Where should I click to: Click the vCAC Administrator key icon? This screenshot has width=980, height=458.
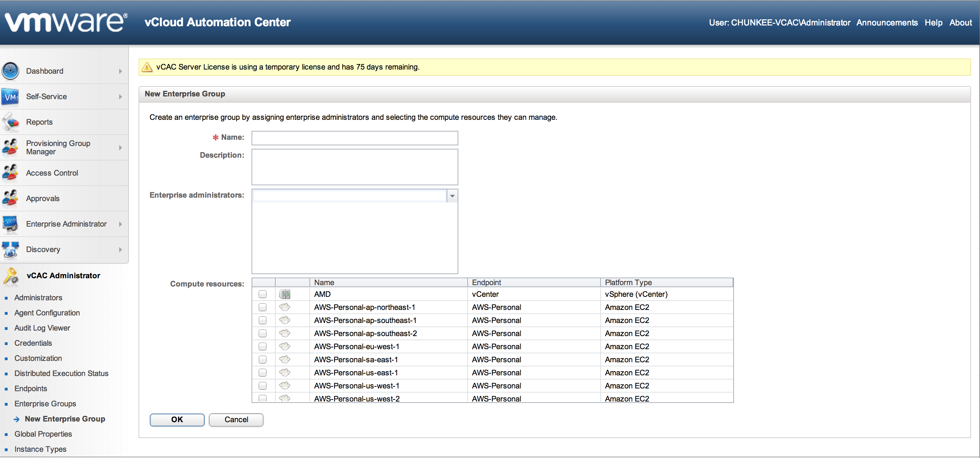[11, 276]
